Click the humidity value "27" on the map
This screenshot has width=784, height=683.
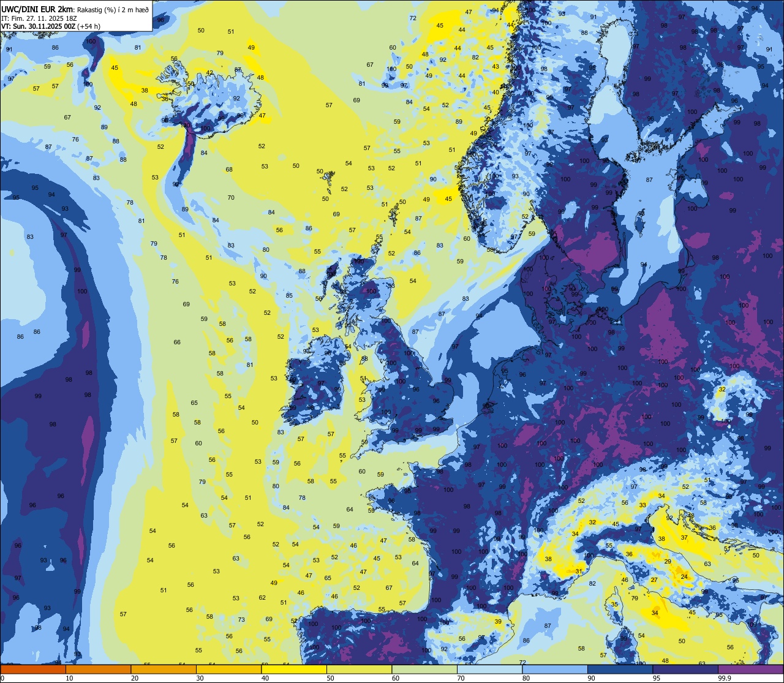[654, 579]
